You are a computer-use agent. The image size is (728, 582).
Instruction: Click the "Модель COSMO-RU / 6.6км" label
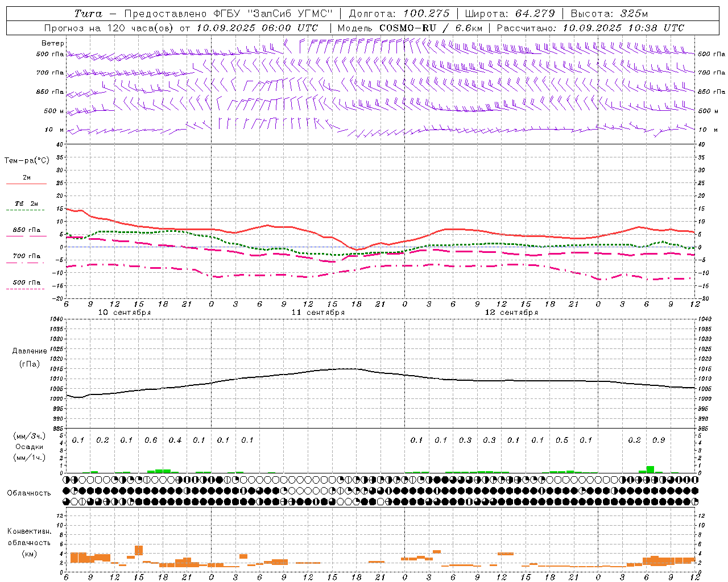click(409, 28)
